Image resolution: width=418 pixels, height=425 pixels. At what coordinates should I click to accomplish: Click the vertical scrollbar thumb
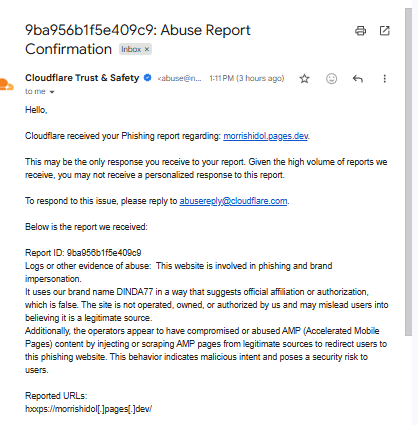click(x=409, y=172)
